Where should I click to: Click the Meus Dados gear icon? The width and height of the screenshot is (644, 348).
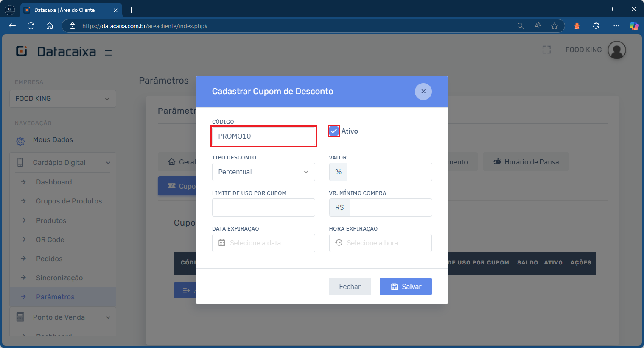(20, 141)
